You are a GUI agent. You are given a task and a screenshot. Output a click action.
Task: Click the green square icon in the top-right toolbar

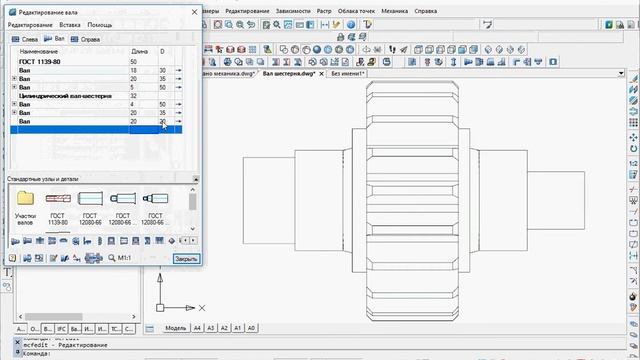[x=609, y=25]
